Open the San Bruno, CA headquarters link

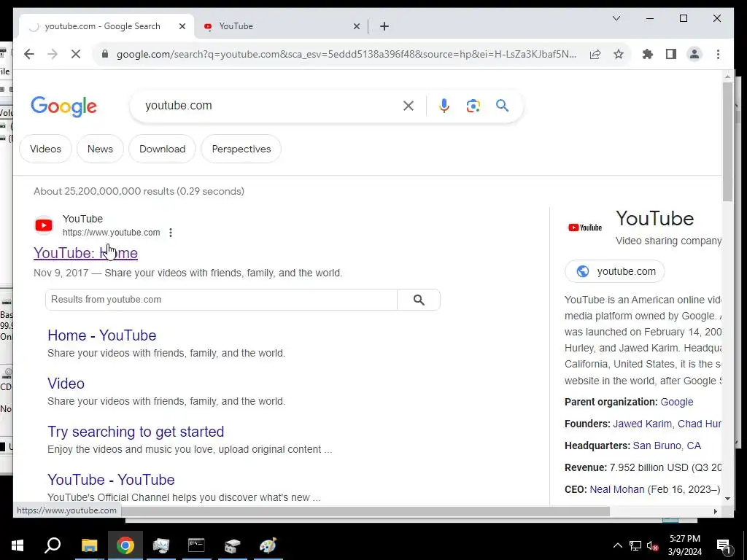click(667, 446)
